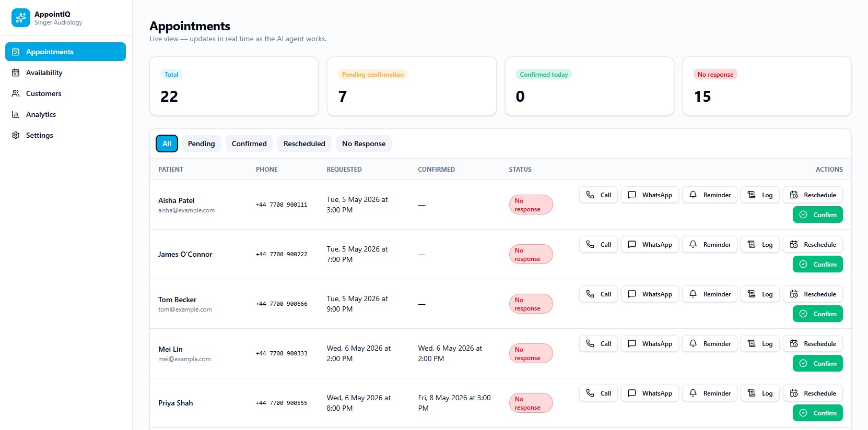868x430 pixels.
Task: Click the No response badge on Tom Becker's row
Action: [x=531, y=304]
